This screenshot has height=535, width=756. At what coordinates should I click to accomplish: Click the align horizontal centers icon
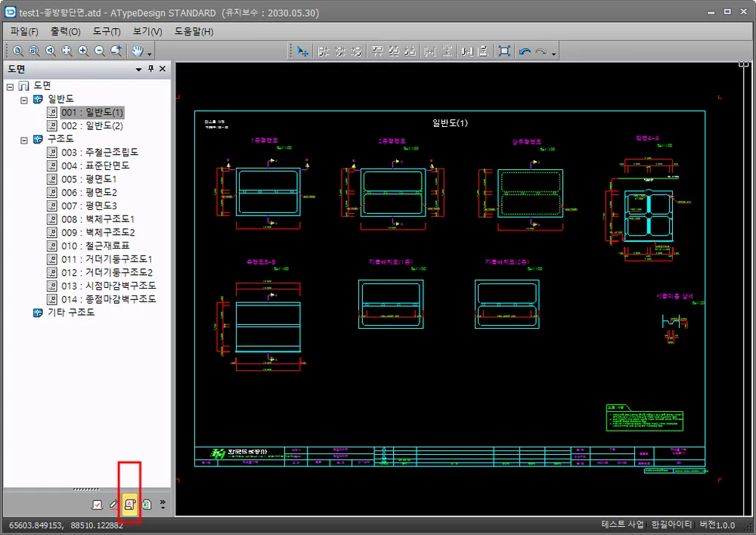point(340,51)
